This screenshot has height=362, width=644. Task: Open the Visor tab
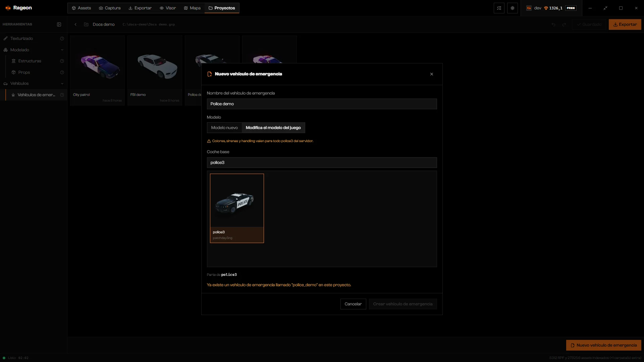coord(168,8)
